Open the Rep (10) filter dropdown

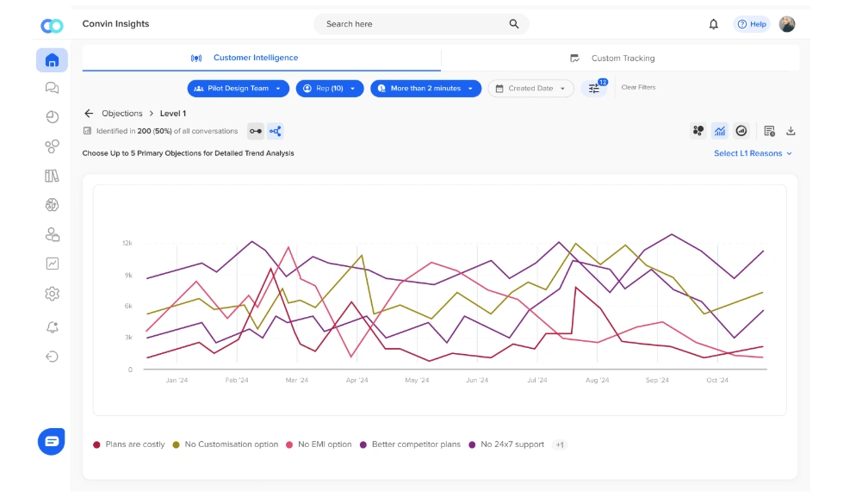tap(329, 88)
